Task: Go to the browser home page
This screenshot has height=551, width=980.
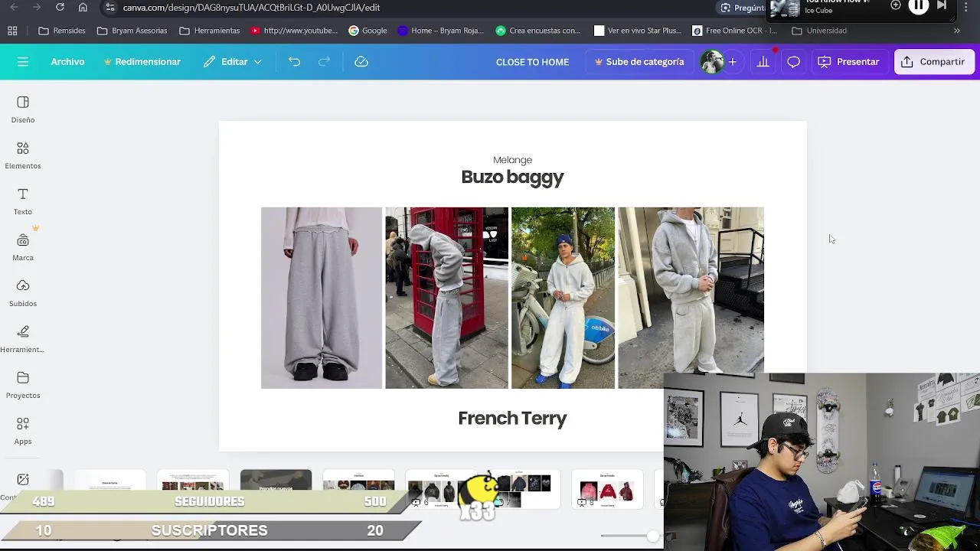Action: (x=83, y=7)
